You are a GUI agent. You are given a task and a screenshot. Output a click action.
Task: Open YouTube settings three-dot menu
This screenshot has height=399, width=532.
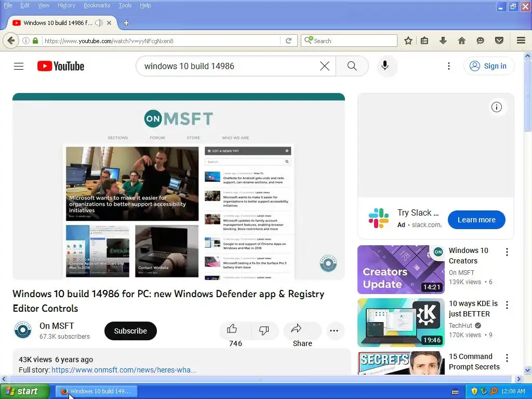(x=448, y=66)
